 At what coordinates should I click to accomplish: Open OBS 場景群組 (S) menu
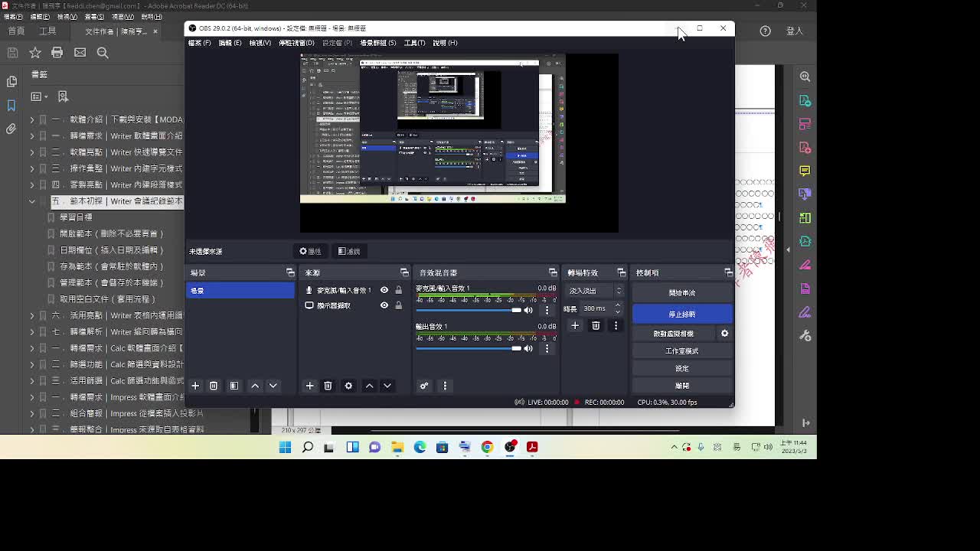(378, 43)
